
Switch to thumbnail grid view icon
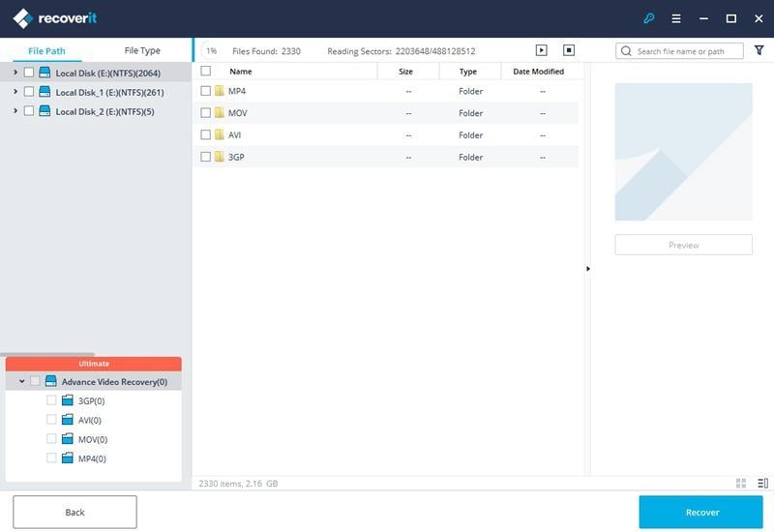click(x=741, y=483)
